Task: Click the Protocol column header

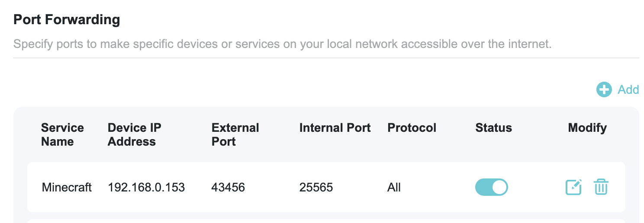Action: pyautogui.click(x=412, y=128)
